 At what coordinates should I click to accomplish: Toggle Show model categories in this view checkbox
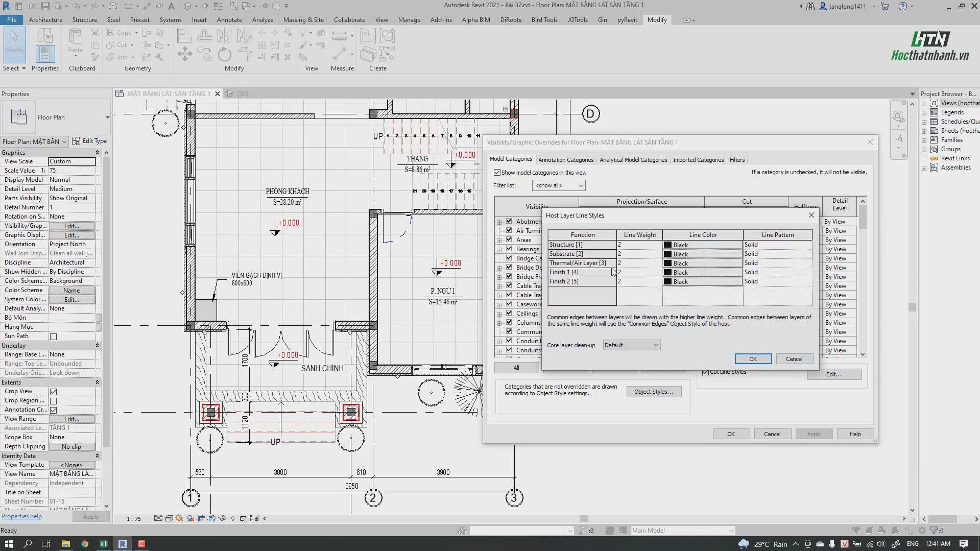click(497, 173)
